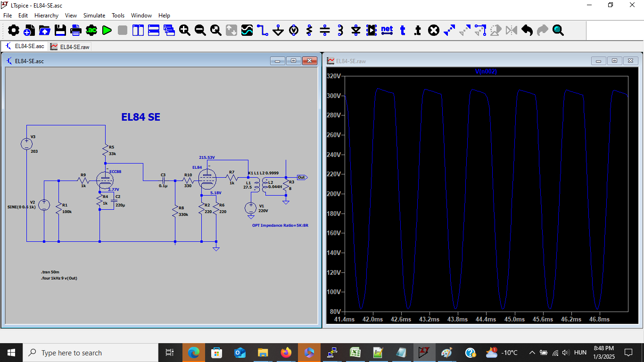The width and height of the screenshot is (644, 362).
Task: Open the Hierarchy menu
Action: (46, 16)
